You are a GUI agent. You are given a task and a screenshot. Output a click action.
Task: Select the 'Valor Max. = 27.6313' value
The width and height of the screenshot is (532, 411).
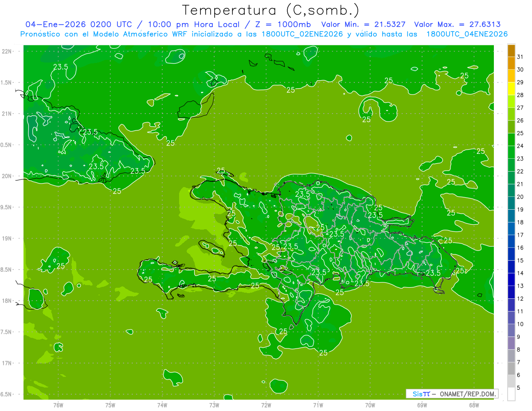pyautogui.click(x=458, y=24)
